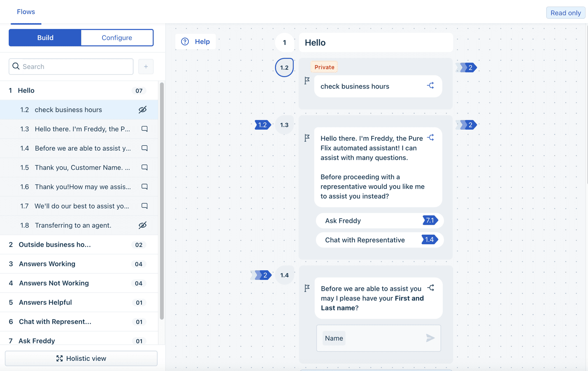Click the Holistic view expand icon
This screenshot has width=588, height=371.
pyautogui.click(x=60, y=358)
